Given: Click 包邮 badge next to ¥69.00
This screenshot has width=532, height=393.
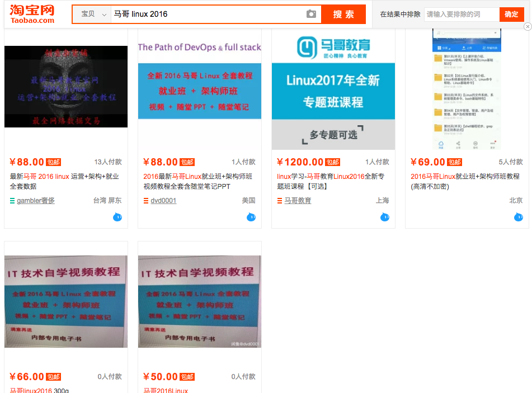Looking at the screenshot, I should coord(454,162).
